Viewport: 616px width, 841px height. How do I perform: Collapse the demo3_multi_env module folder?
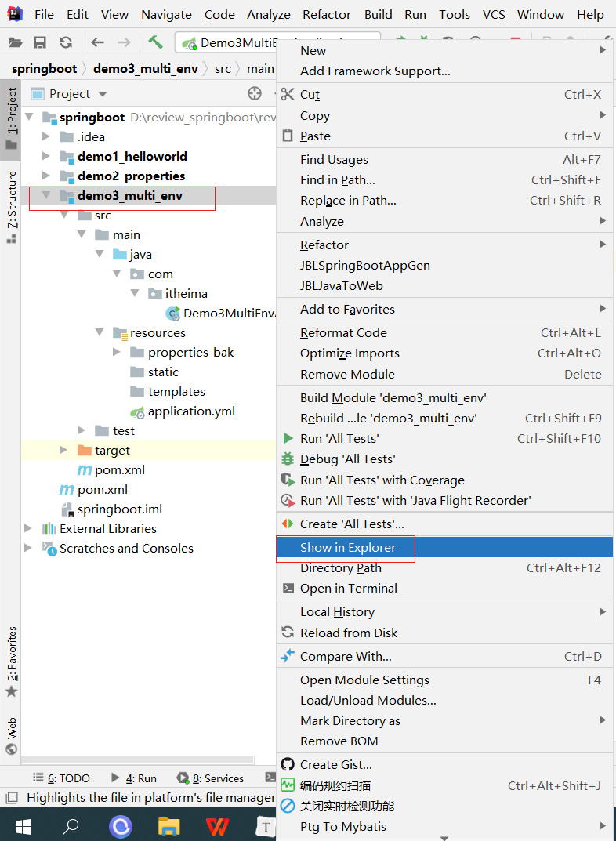(x=46, y=195)
